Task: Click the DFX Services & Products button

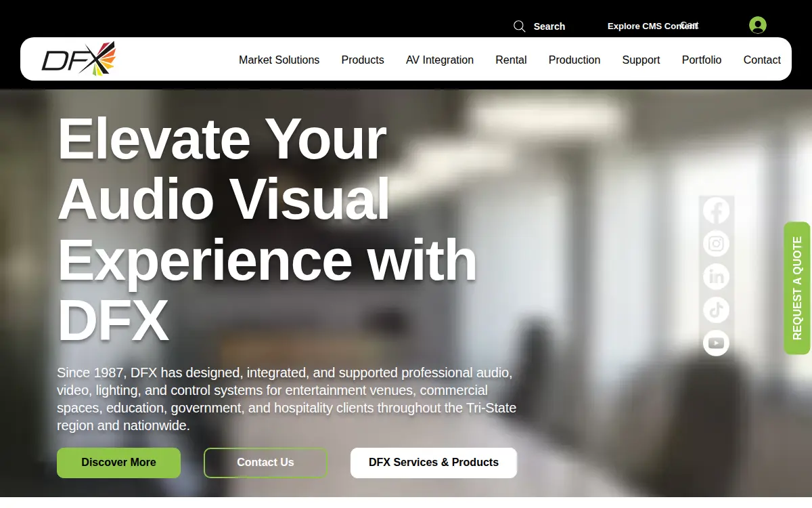Action: coord(434,463)
